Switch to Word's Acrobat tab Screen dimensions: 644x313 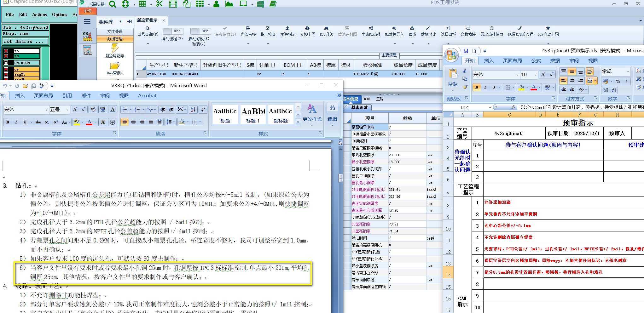point(147,96)
